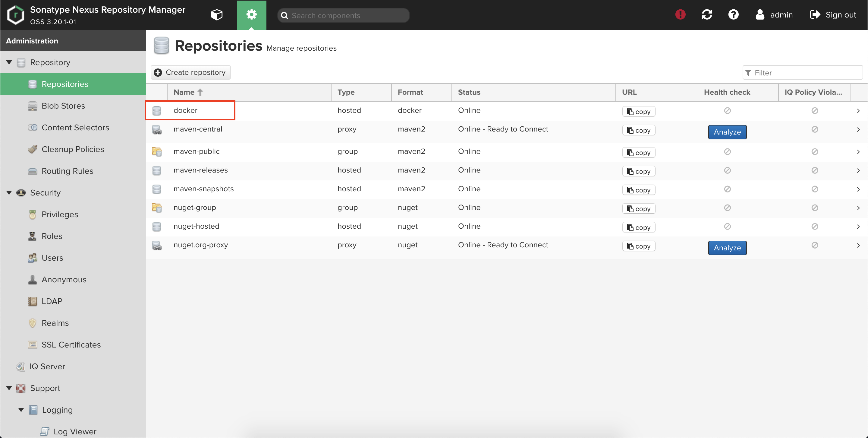Expand the Support section arrow
Image resolution: width=868 pixels, height=438 pixels.
point(9,388)
